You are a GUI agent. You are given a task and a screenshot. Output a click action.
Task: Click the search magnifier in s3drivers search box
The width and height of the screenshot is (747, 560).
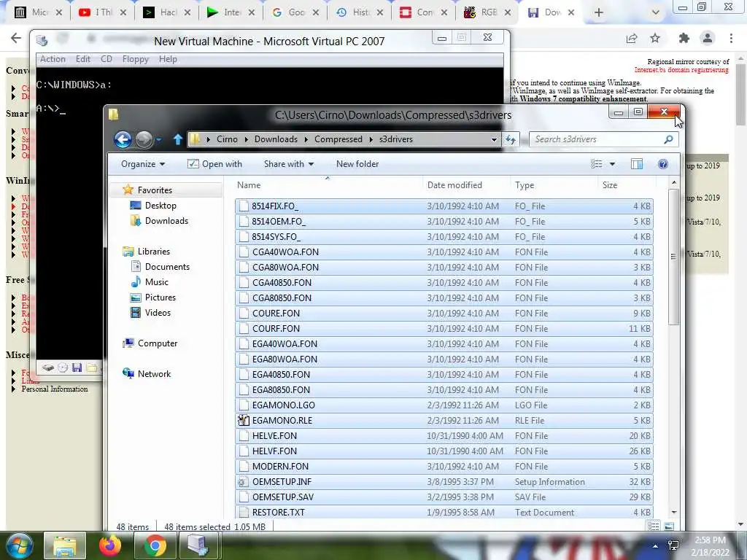point(668,139)
